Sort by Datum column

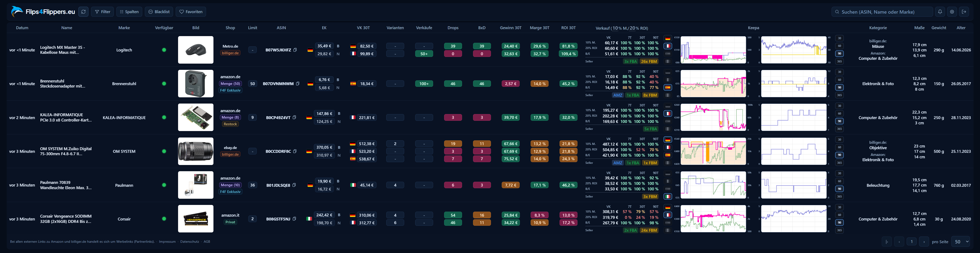coord(22,28)
